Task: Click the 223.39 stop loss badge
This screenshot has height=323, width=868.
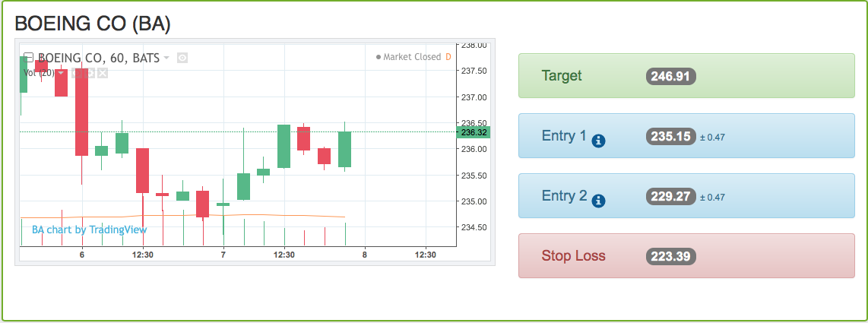Action: click(670, 256)
